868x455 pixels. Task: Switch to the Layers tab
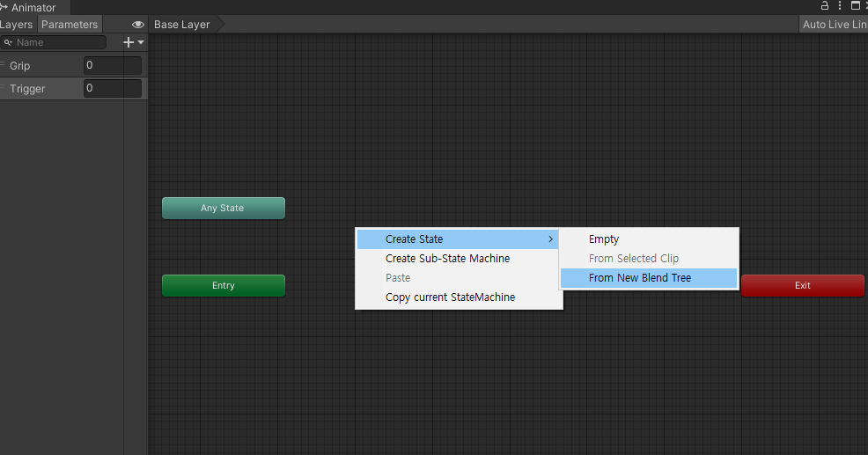[x=17, y=25]
